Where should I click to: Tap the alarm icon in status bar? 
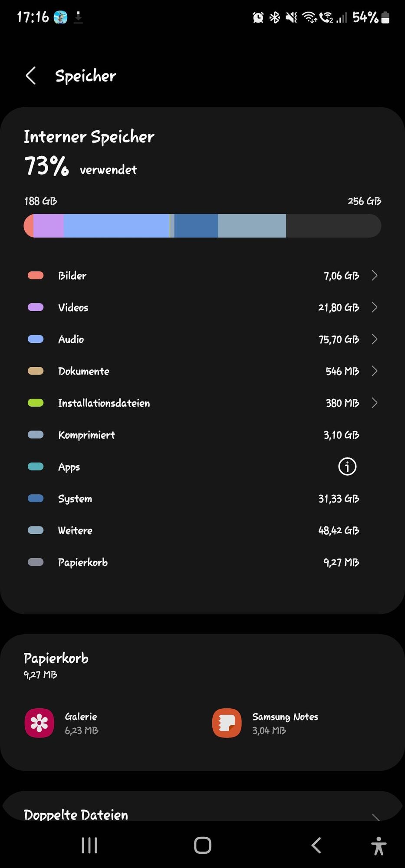258,17
